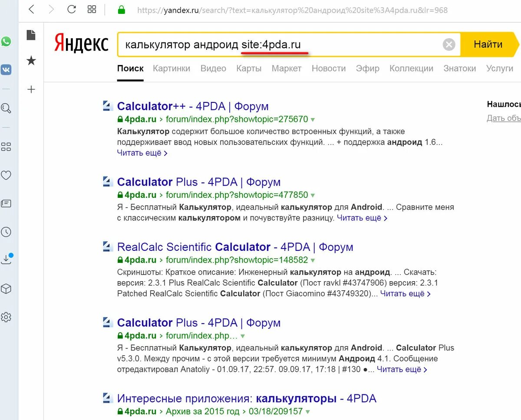This screenshot has height=420, width=521.
Task: Open downloads icon in sidebar
Action: 7,259
